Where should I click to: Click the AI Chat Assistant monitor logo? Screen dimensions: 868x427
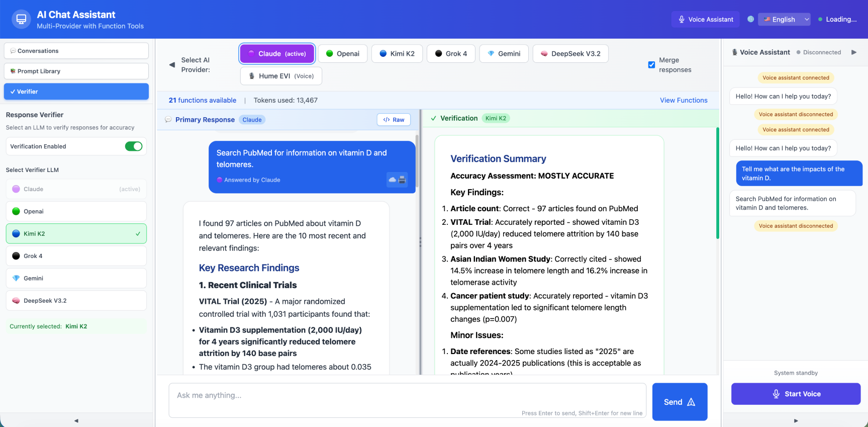[21, 19]
